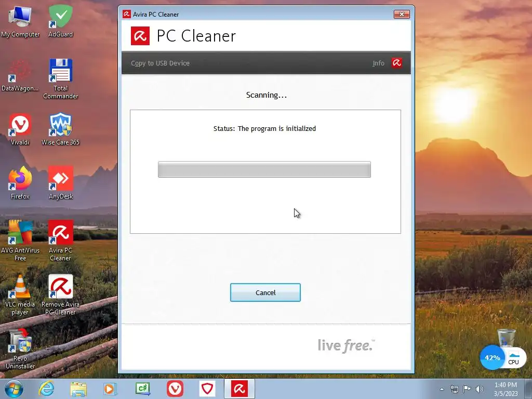Select the VLC media player desktop shortcut
This screenshot has width=532, height=399.
coord(20,295)
